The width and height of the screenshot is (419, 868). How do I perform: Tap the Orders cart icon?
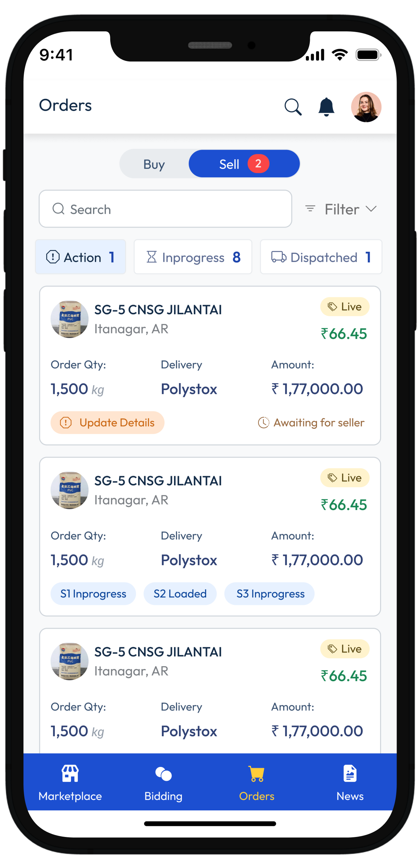pyautogui.click(x=257, y=774)
